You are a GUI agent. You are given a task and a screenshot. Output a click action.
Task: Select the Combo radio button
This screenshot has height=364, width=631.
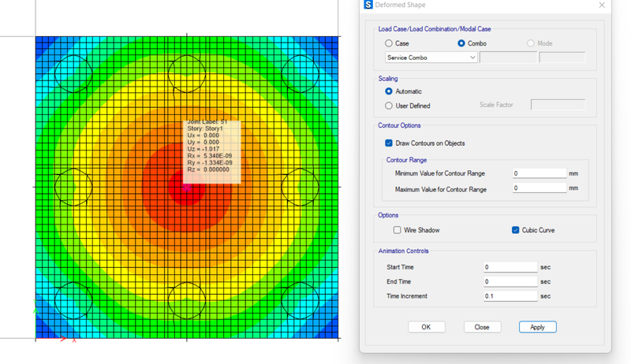(461, 43)
